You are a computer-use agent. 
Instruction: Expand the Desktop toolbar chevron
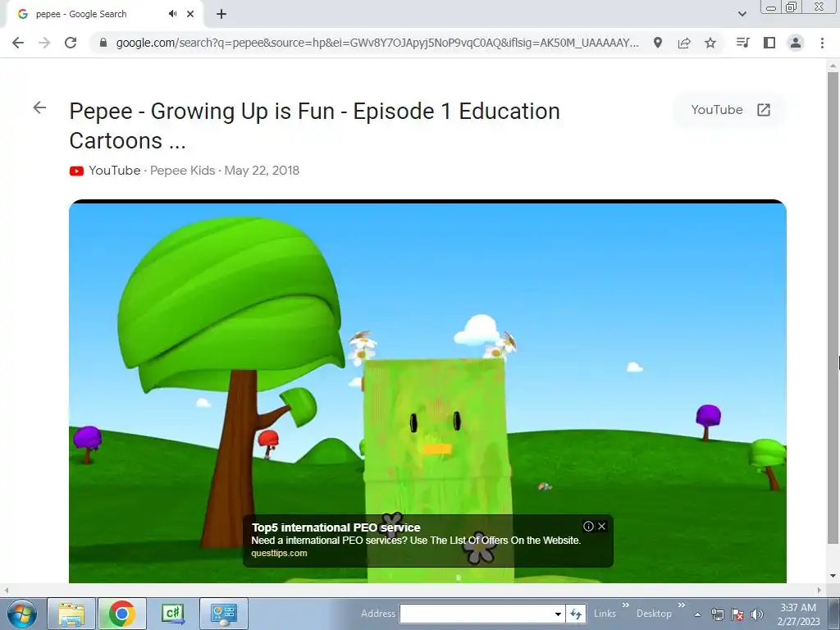click(681, 605)
